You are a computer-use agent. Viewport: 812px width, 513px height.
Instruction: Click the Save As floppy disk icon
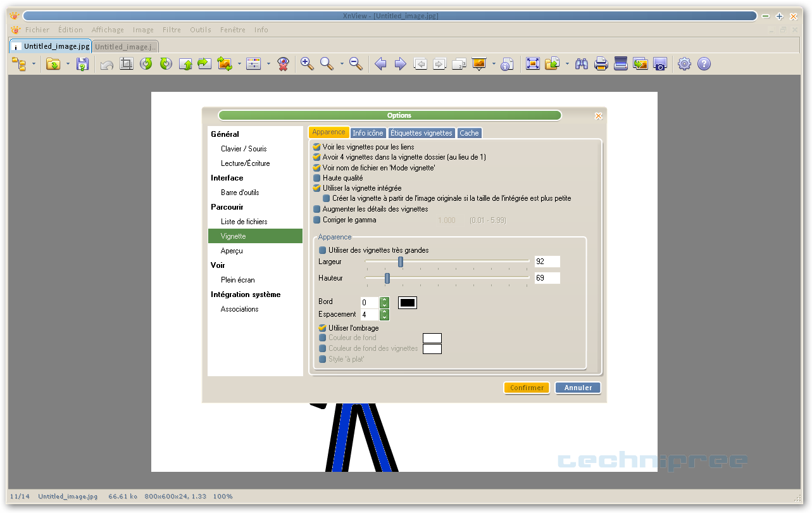(x=82, y=64)
